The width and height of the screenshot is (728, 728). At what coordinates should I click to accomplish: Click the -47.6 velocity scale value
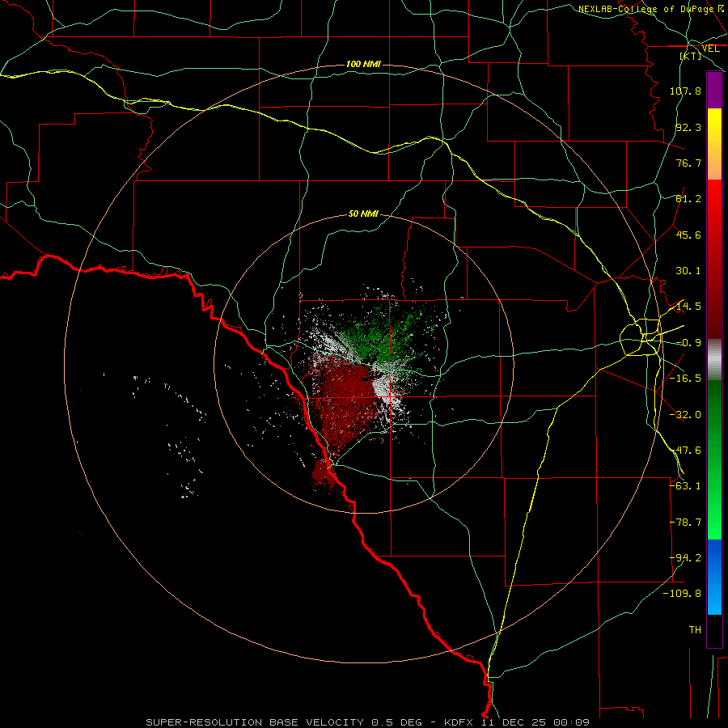(x=685, y=451)
